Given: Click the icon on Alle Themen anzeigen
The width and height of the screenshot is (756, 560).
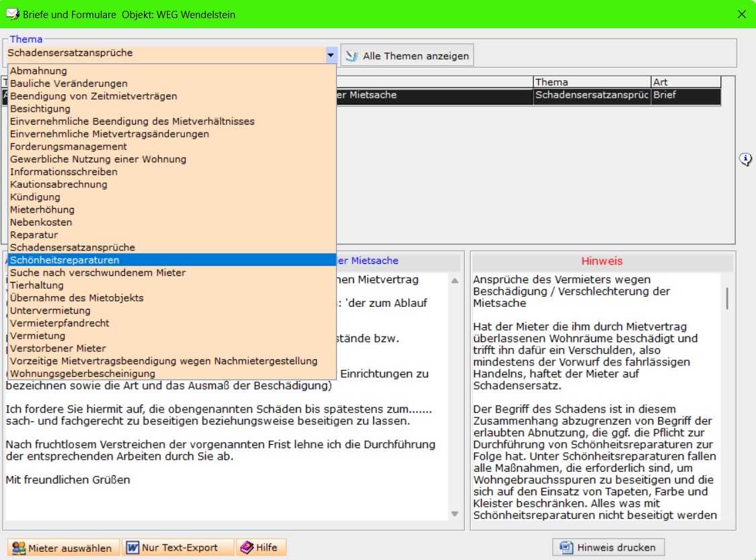Looking at the screenshot, I should pyautogui.click(x=352, y=56).
